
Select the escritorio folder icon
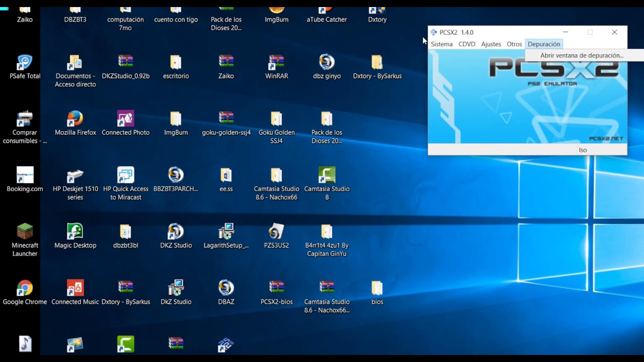pyautogui.click(x=176, y=67)
